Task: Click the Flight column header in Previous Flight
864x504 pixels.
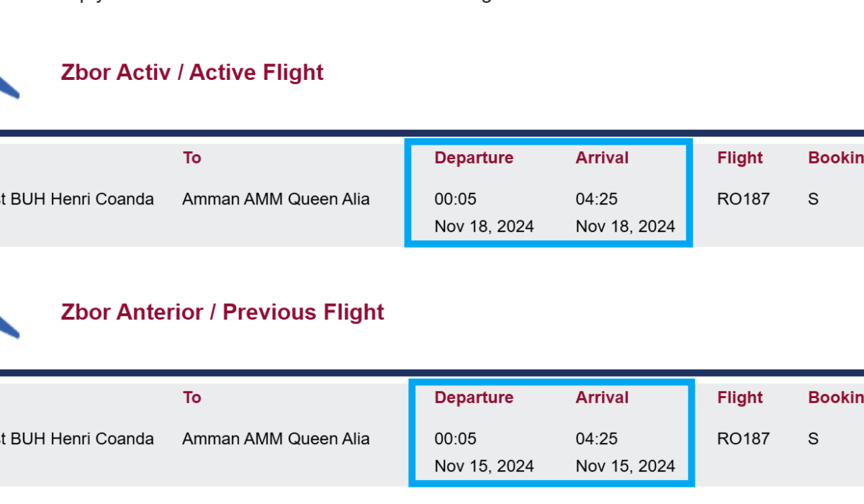Action: (739, 398)
